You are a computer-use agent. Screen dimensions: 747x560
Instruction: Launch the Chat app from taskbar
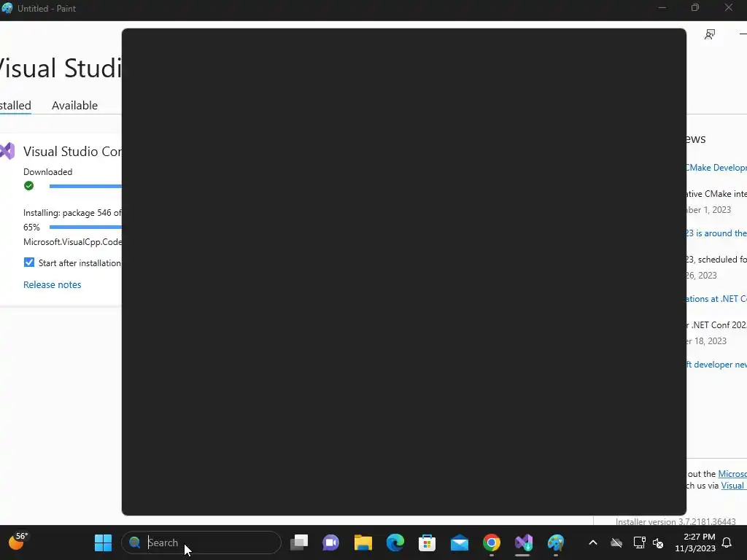pos(330,542)
